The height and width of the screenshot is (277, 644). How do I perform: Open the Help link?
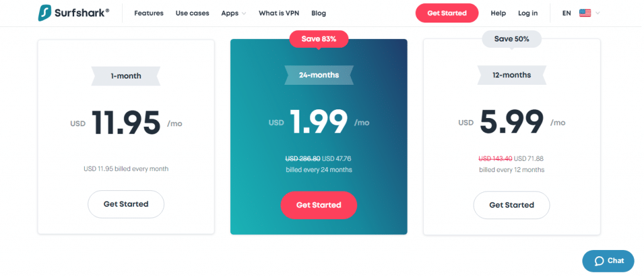point(498,13)
